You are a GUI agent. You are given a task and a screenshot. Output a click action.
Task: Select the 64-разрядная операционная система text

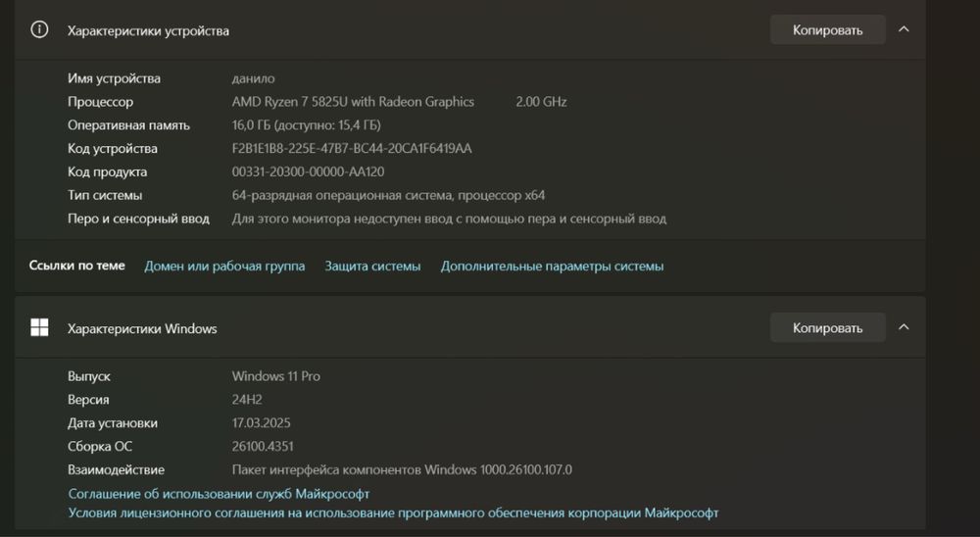(388, 195)
